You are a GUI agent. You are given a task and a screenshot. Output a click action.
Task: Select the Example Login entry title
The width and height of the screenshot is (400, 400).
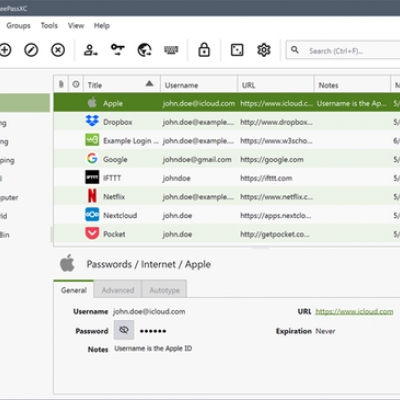(x=131, y=141)
